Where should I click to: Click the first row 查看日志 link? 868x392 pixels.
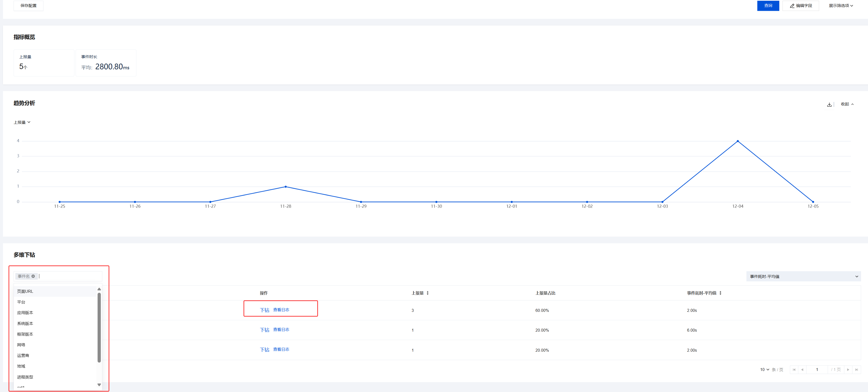tap(281, 310)
